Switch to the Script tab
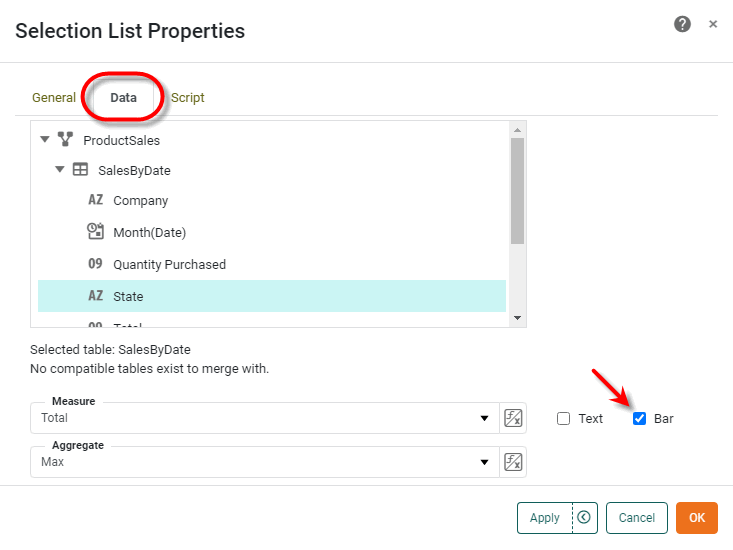Viewport: 733px width, 550px height. pyautogui.click(x=188, y=98)
